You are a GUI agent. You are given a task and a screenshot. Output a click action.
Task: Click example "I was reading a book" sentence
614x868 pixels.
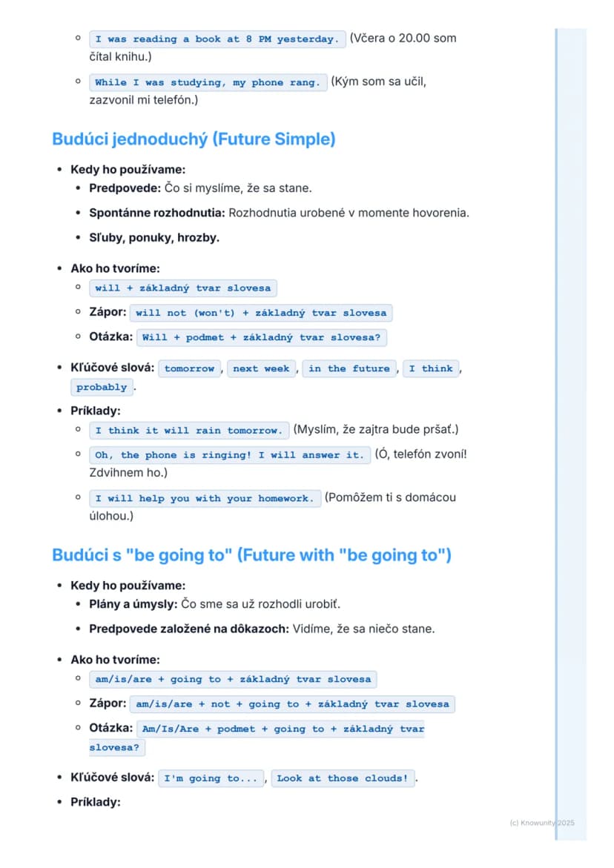pos(217,39)
